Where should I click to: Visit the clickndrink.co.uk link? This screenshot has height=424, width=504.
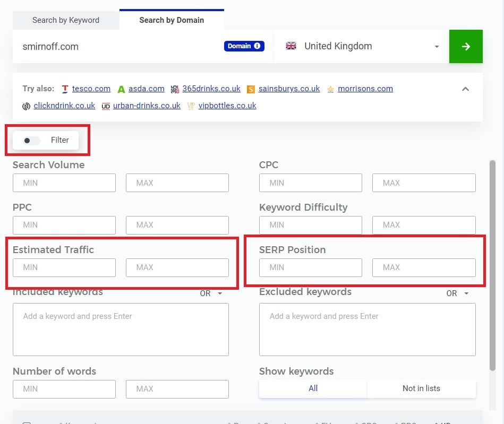click(x=64, y=106)
